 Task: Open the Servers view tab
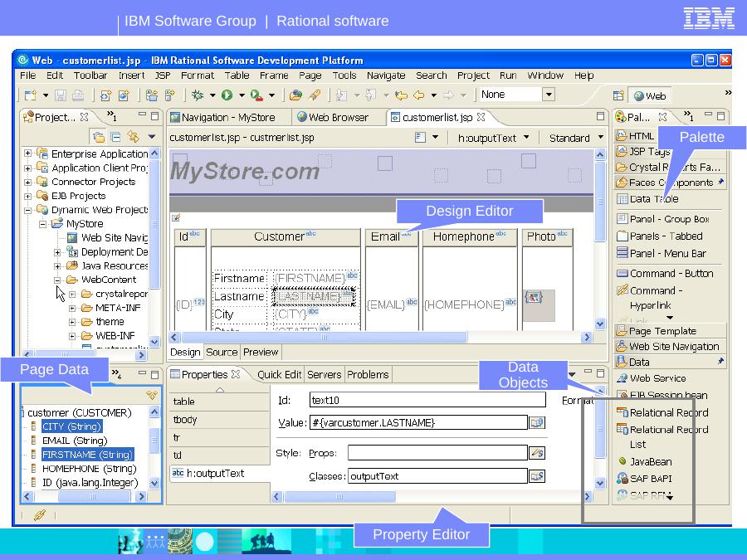[324, 375]
